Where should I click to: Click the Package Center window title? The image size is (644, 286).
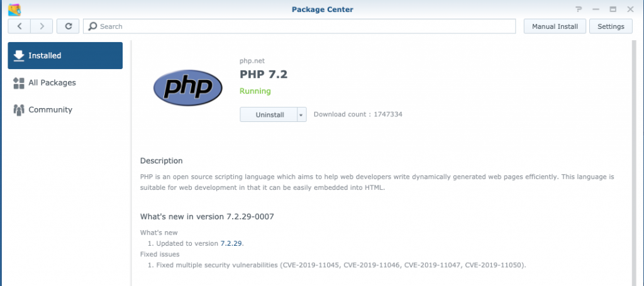click(x=323, y=9)
